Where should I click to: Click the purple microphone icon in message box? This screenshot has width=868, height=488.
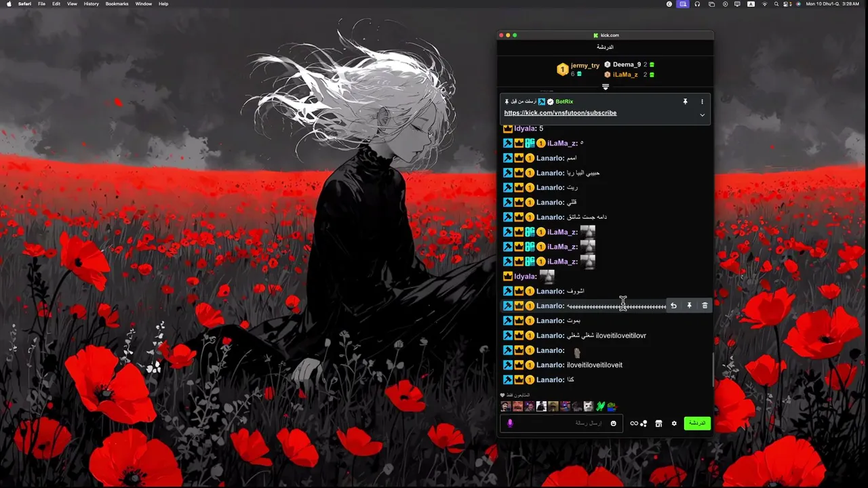point(510,424)
